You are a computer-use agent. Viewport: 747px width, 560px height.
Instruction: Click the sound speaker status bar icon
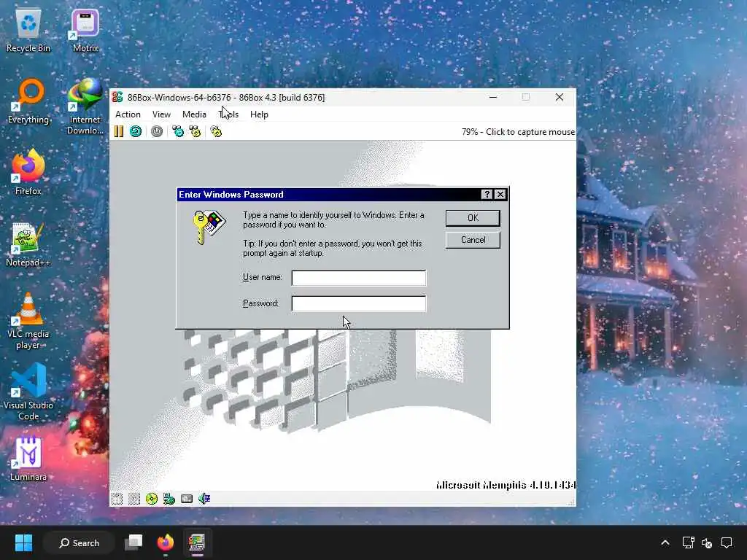click(x=204, y=499)
